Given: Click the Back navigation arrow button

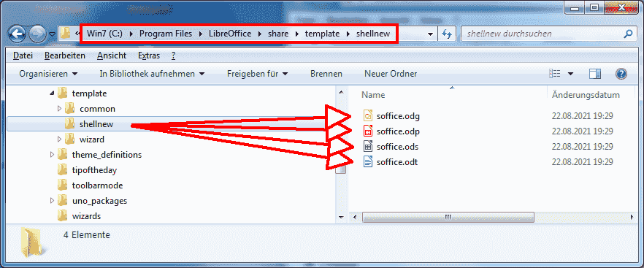Looking at the screenshot, I should click(x=18, y=34).
